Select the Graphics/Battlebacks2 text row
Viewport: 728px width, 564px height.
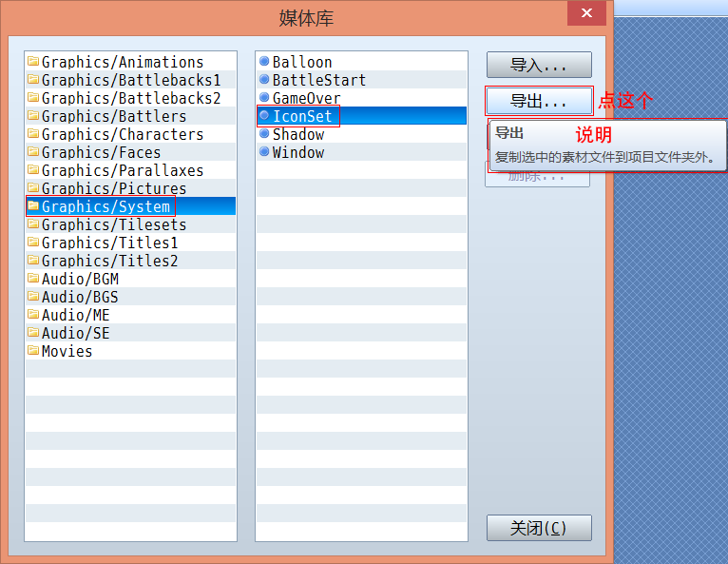click(x=131, y=98)
